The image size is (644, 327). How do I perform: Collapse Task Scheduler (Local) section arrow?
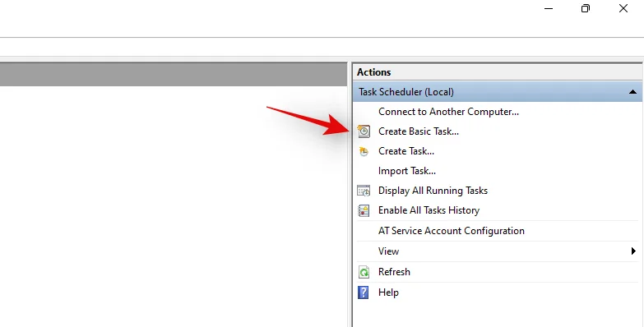632,92
